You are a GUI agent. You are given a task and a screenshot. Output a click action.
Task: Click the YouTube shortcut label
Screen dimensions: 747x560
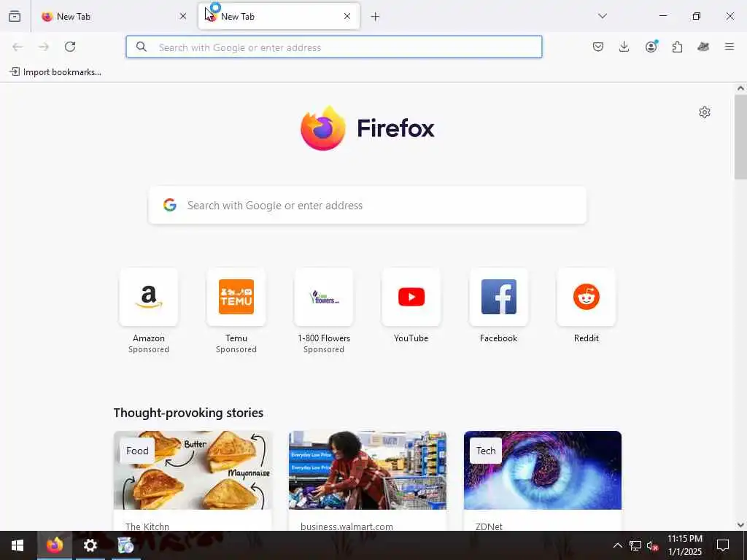pyautogui.click(x=411, y=338)
